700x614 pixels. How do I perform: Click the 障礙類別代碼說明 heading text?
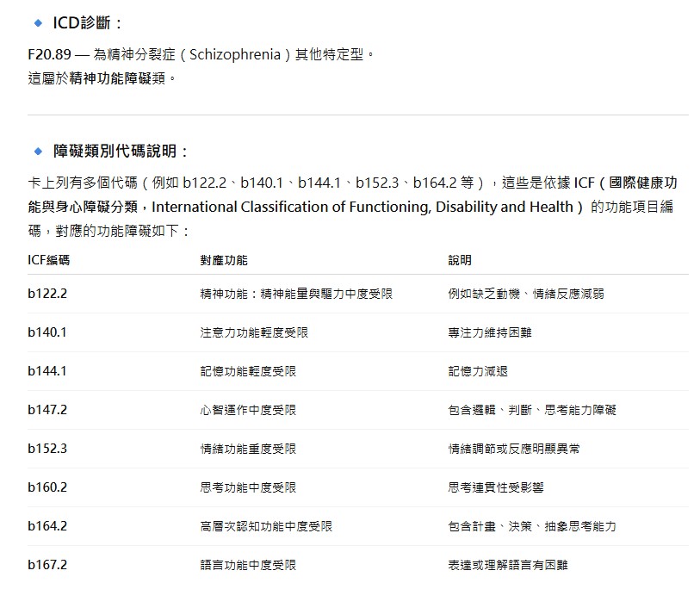click(x=121, y=152)
